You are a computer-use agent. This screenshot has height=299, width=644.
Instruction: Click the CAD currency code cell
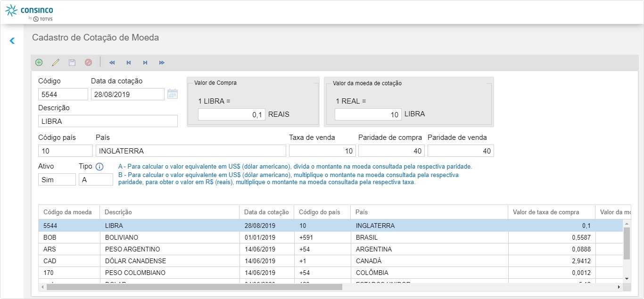click(69, 261)
